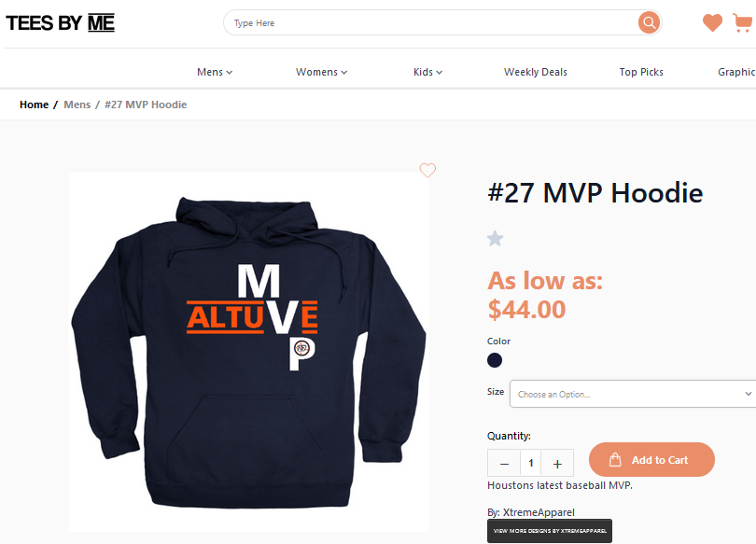The height and width of the screenshot is (544, 756).
Task: Go to Weekly Deals
Action: pos(535,72)
